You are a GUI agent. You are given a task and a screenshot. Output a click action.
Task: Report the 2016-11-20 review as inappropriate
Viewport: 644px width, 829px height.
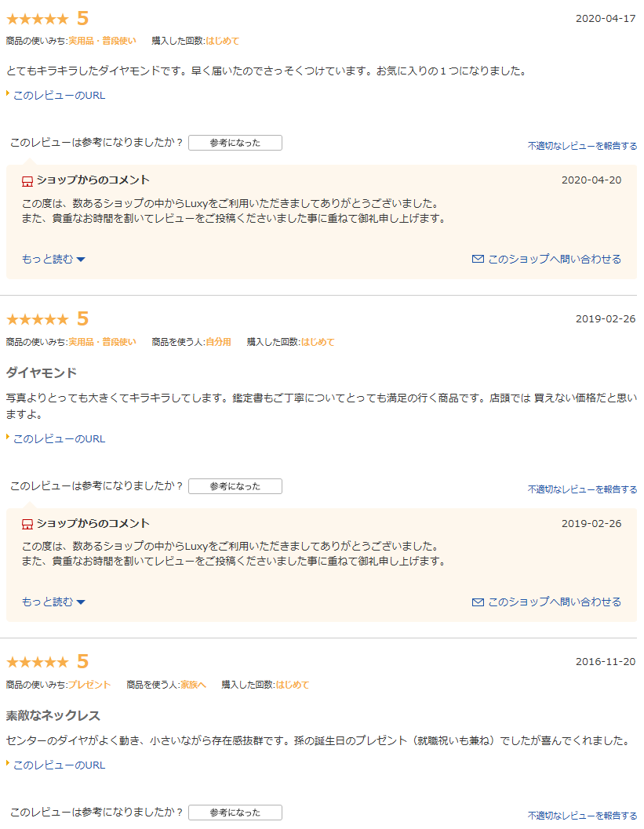point(582,816)
